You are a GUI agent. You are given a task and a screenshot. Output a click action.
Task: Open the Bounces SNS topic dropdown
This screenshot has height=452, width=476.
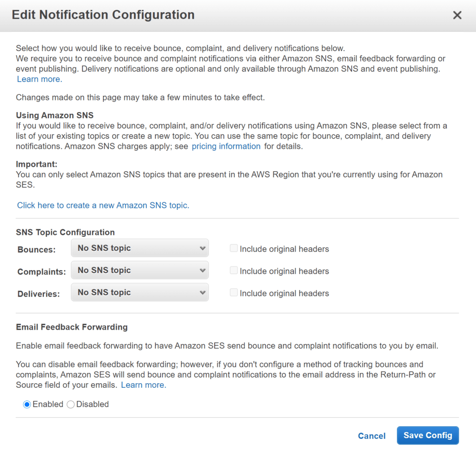click(x=139, y=248)
